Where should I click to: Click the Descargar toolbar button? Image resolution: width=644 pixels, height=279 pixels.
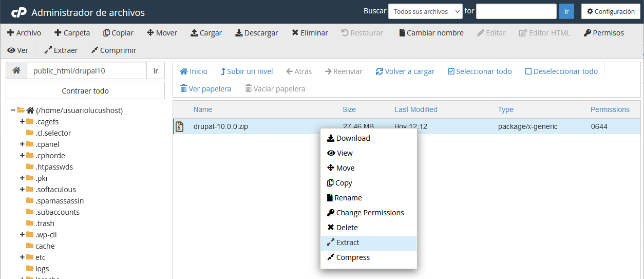coord(256,33)
